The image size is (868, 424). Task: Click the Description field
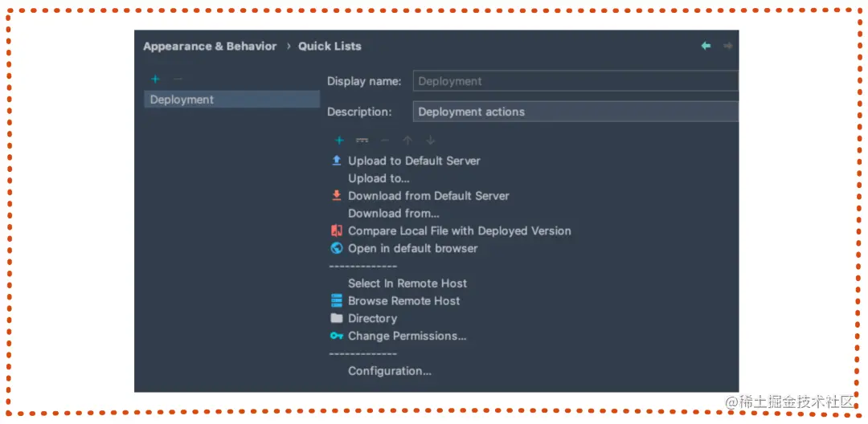click(x=575, y=112)
